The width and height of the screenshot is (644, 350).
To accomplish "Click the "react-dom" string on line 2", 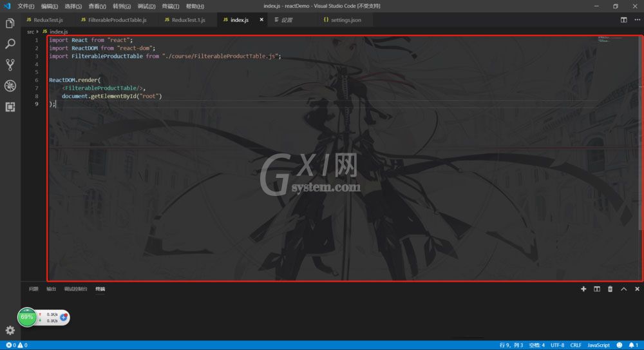I will pyautogui.click(x=135, y=48).
